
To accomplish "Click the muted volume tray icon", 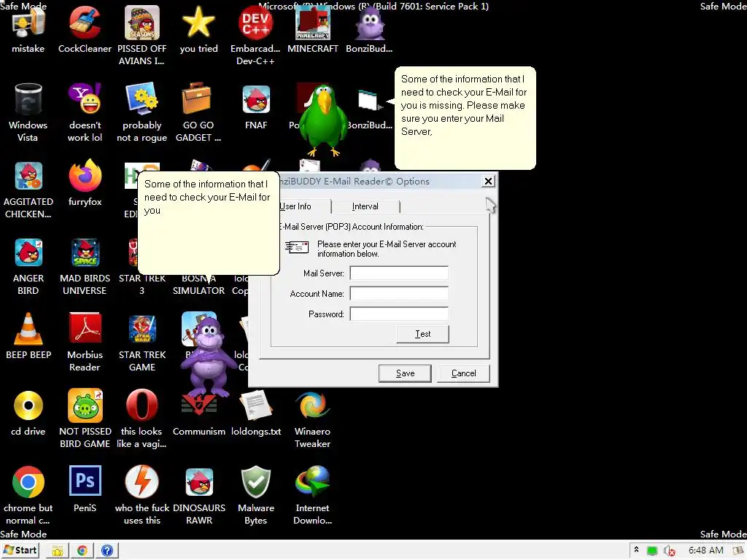I will tap(670, 551).
